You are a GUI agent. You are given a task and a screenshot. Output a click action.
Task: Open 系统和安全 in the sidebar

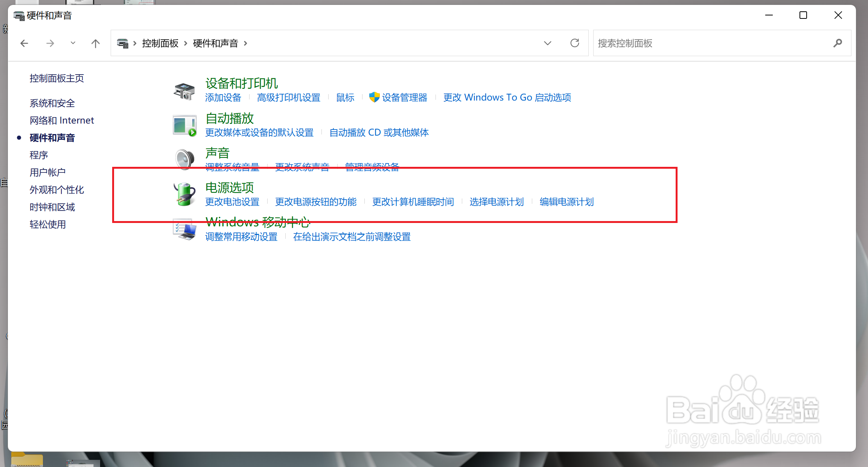(52, 103)
